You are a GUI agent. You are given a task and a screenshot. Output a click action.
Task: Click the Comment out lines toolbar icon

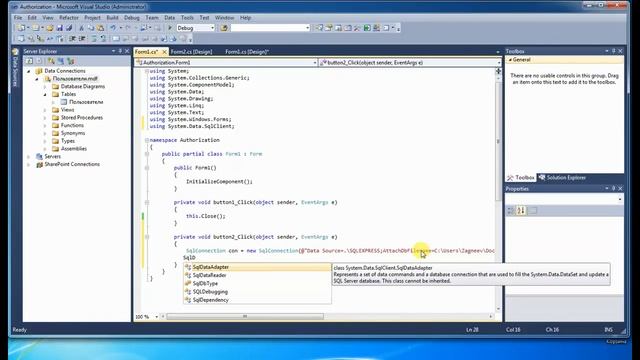pos(93,39)
